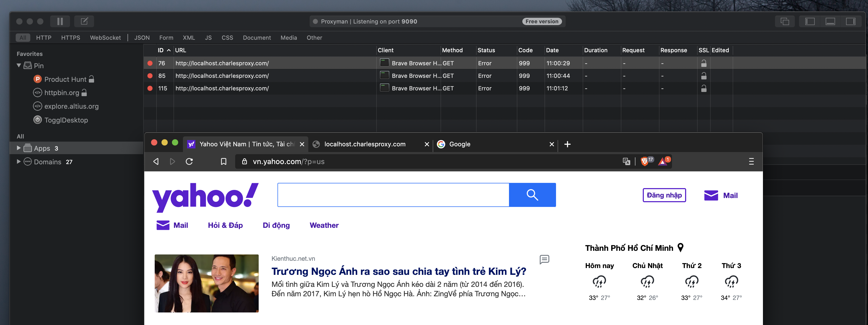The width and height of the screenshot is (868, 325).
Task: Click the compose request pencil icon
Action: 84,21
